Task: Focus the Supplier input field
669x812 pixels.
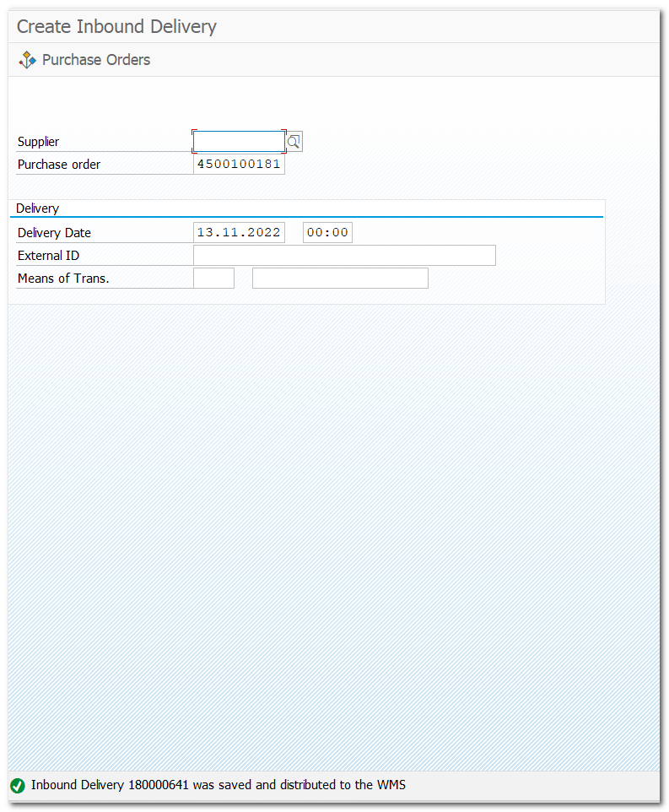Action: coord(239,142)
